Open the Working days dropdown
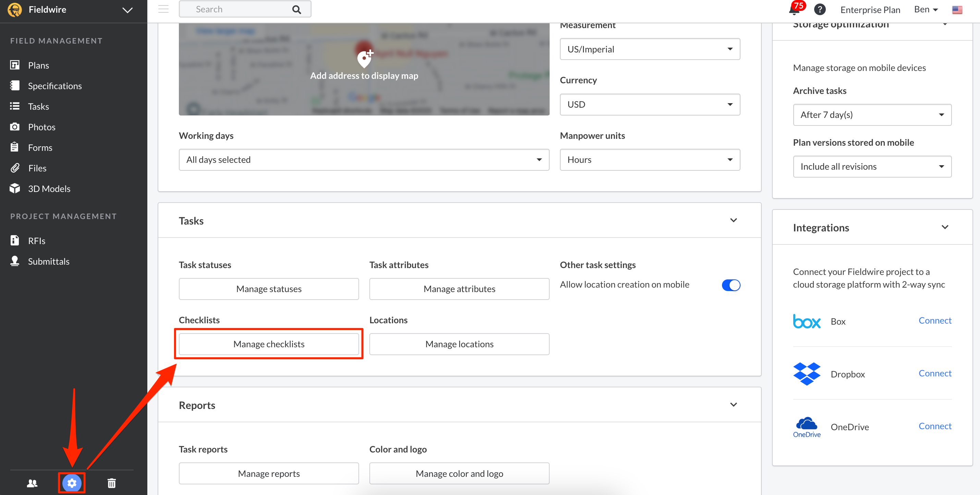The width and height of the screenshot is (980, 495). click(x=364, y=160)
